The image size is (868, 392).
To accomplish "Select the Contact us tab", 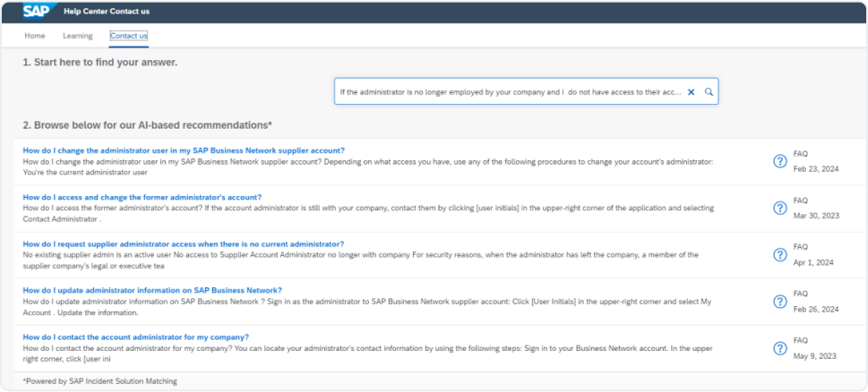I will pyautogui.click(x=129, y=36).
